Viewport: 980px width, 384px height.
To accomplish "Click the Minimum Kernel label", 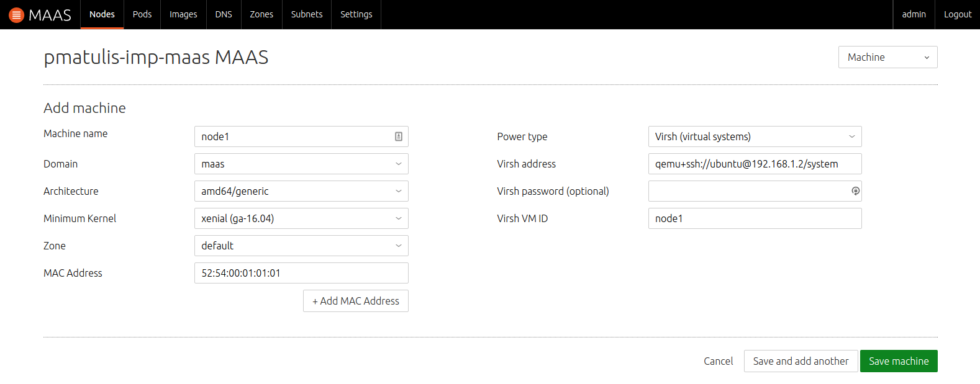I will point(80,218).
